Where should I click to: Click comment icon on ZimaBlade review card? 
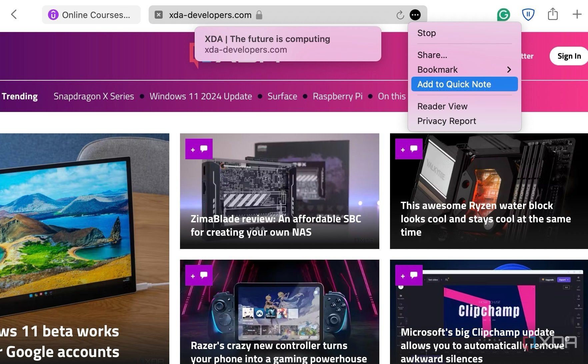point(204,149)
